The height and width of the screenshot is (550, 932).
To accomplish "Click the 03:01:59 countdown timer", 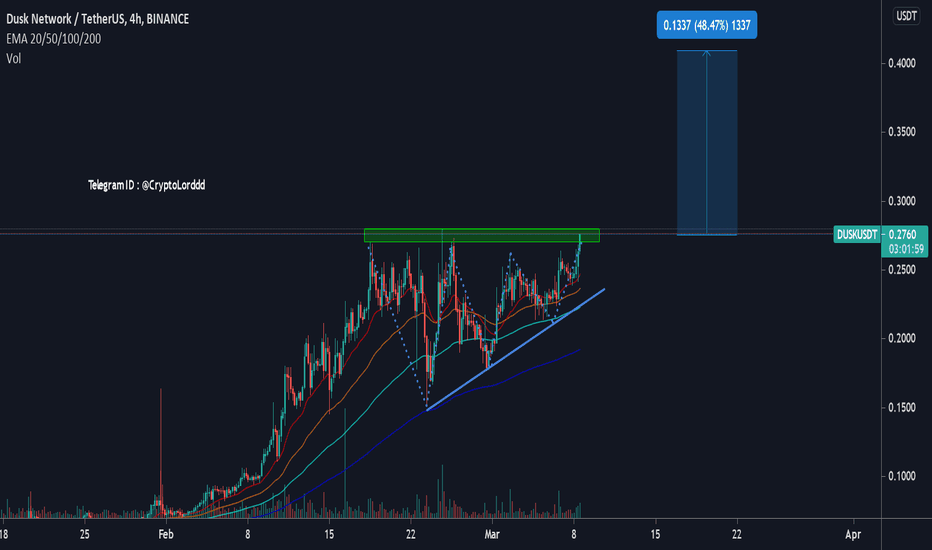I will point(906,249).
